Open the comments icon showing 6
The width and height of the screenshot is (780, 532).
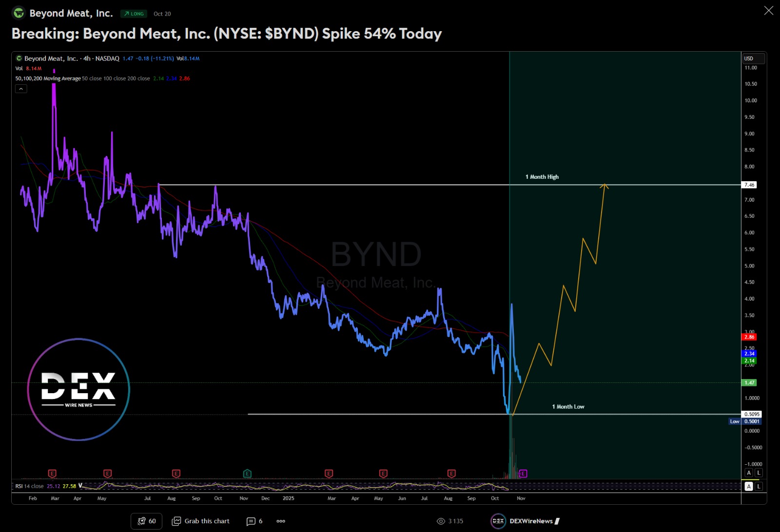point(254,521)
